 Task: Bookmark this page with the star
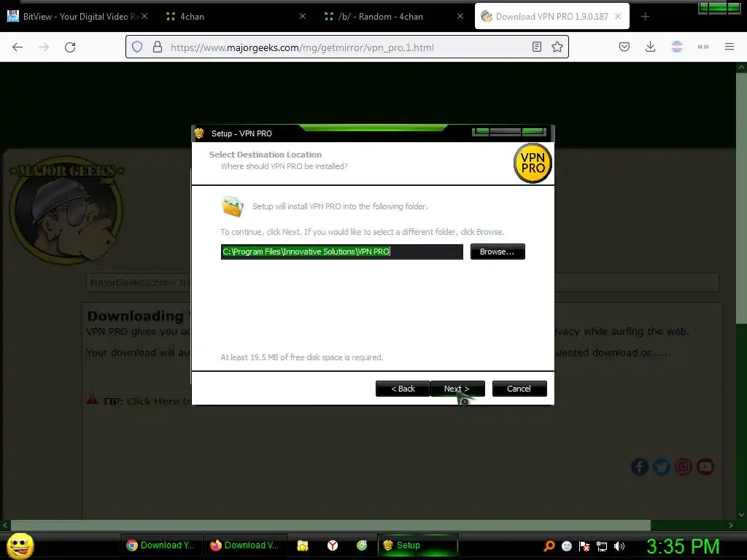[x=557, y=47]
